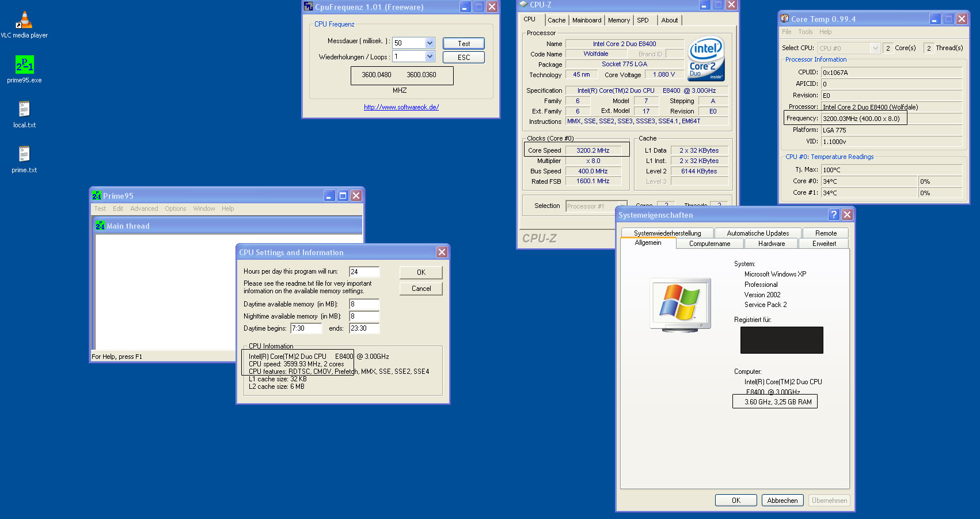Click the Daytime available memory field
This screenshot has width=980, height=519.
tap(364, 304)
